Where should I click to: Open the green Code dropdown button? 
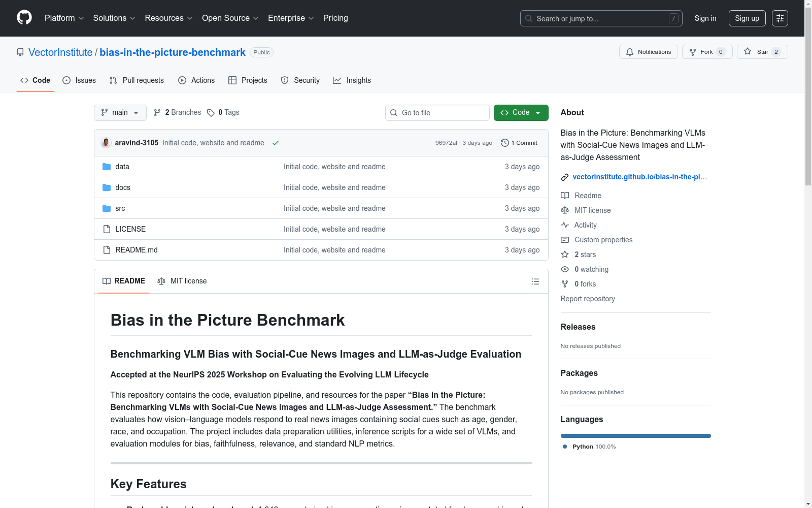click(521, 113)
